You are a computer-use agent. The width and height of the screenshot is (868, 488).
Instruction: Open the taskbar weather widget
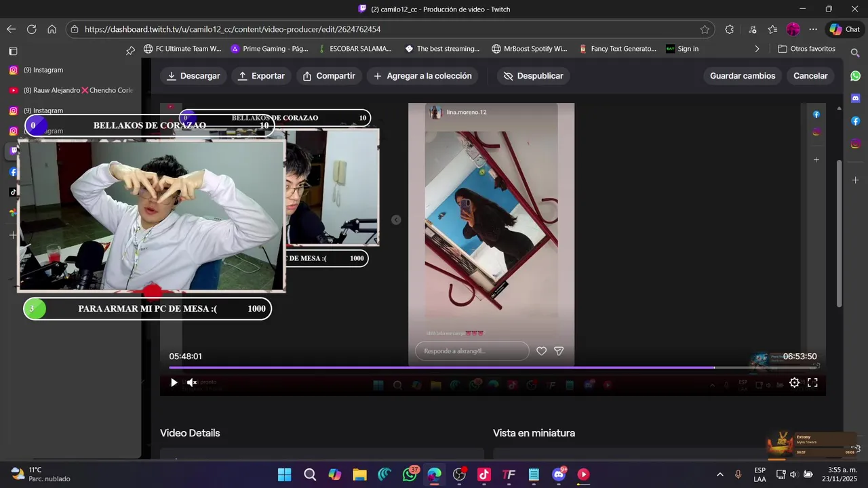41,474
